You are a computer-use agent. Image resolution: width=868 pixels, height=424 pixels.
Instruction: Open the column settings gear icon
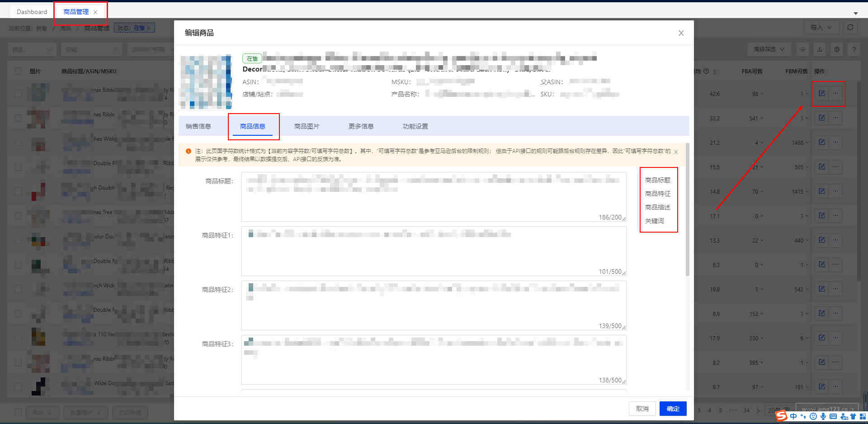[837, 49]
